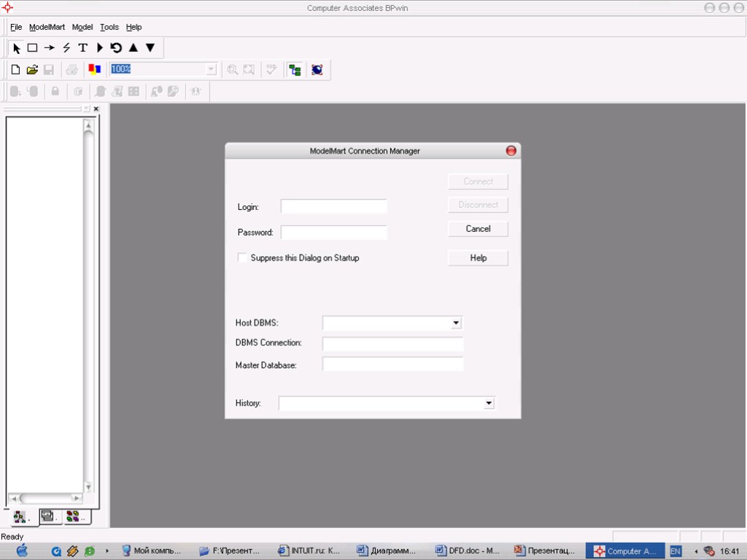Image resolution: width=747 pixels, height=560 pixels.
Task: Switch to DFD.doc taskbar window
Action: pos(468,551)
